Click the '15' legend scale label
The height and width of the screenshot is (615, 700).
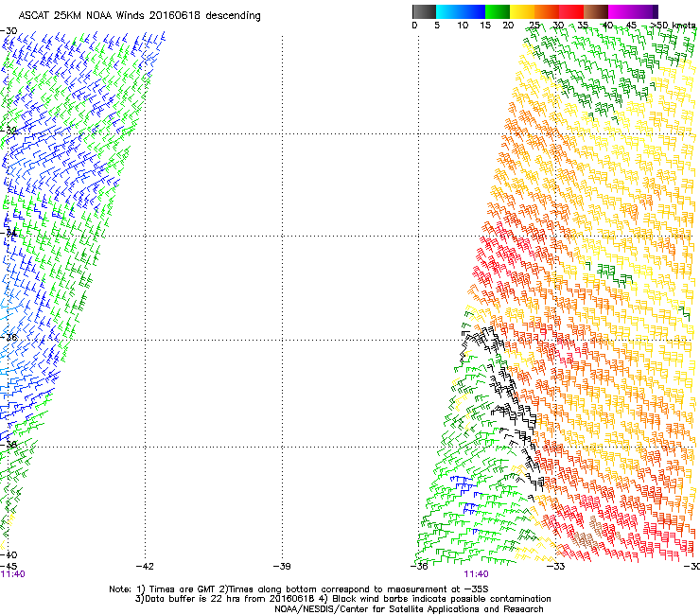(485, 26)
